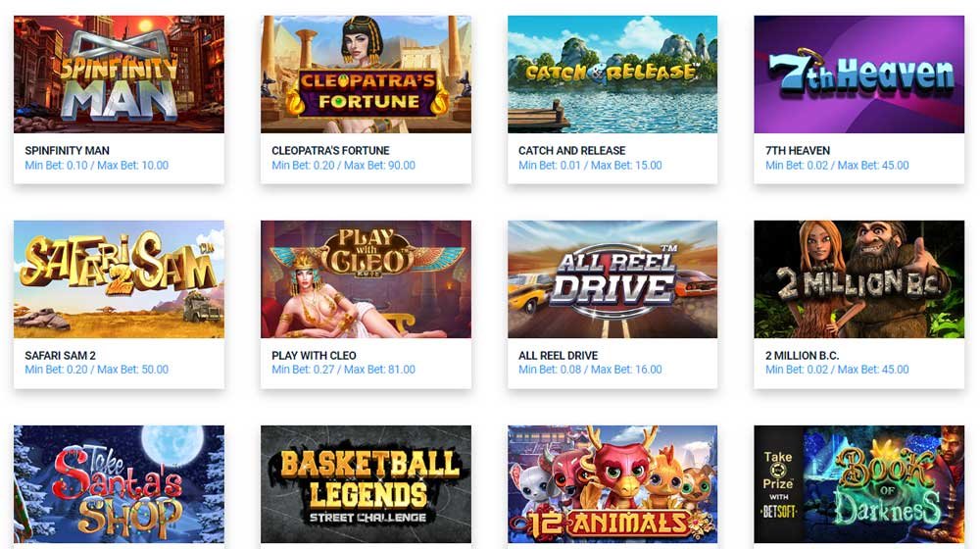
Task: Click the PLAY WITH CLEO title
Action: tap(314, 355)
